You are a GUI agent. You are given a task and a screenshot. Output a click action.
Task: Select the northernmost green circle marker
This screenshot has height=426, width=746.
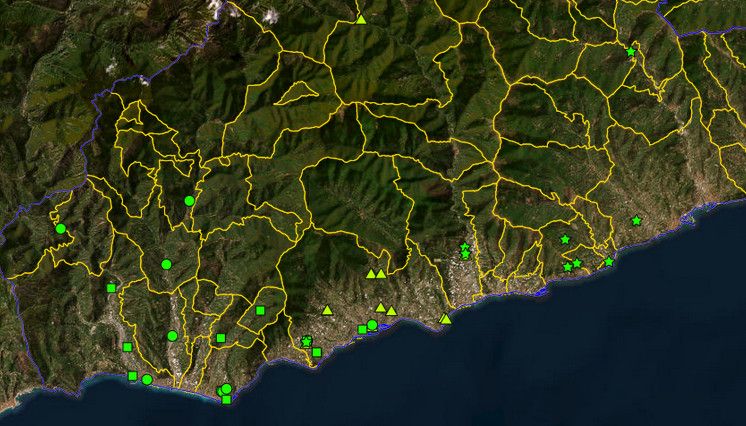189,201
